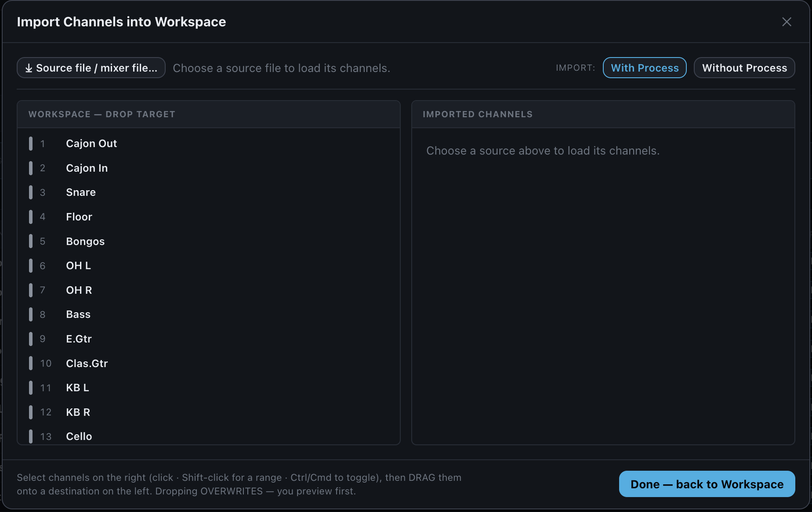Select the Bass channel row

pos(209,314)
